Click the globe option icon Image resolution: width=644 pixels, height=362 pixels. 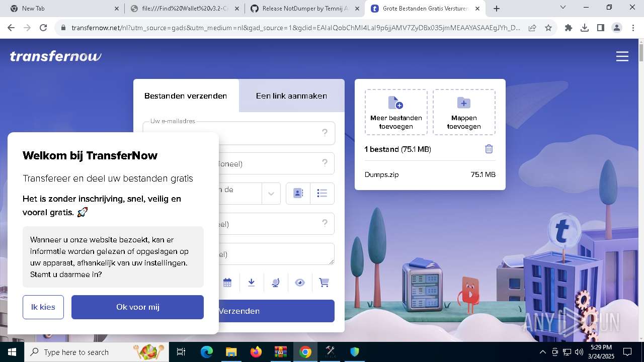tap(275, 283)
